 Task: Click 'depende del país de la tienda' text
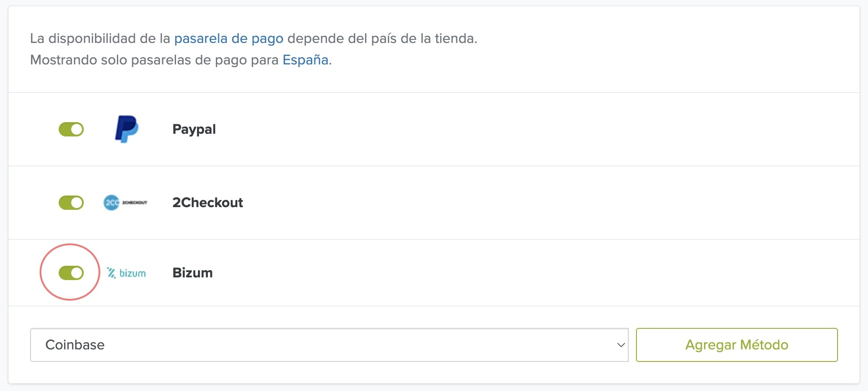(382, 38)
